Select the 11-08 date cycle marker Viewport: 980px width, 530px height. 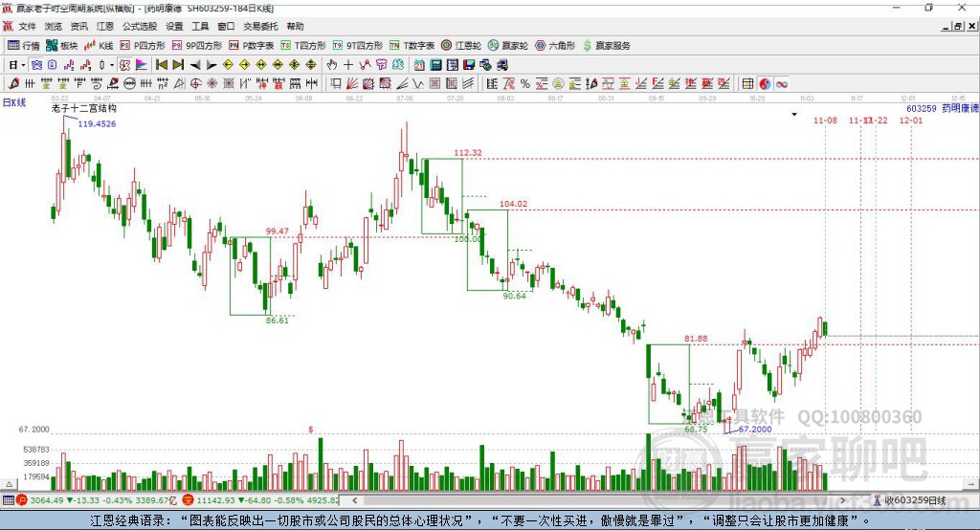(825, 120)
